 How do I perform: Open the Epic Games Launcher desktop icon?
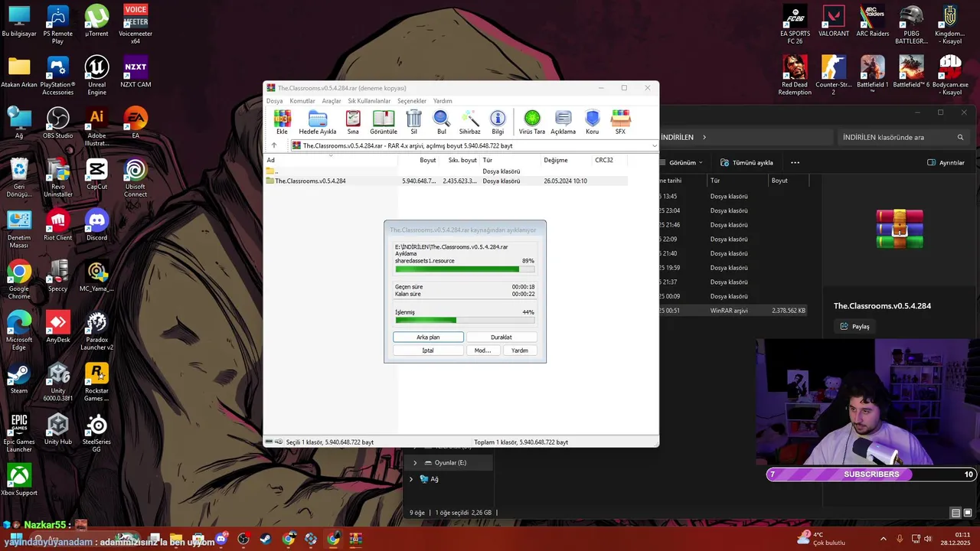(x=19, y=433)
